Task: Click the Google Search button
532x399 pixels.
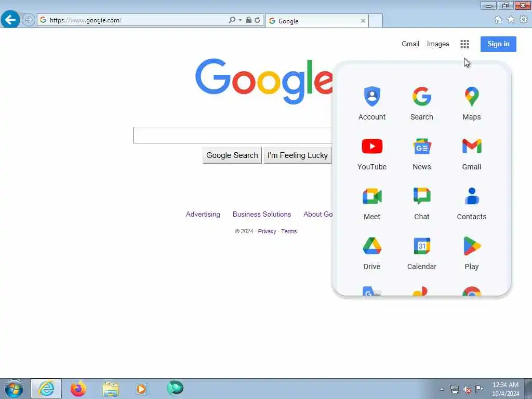Action: tap(232, 155)
